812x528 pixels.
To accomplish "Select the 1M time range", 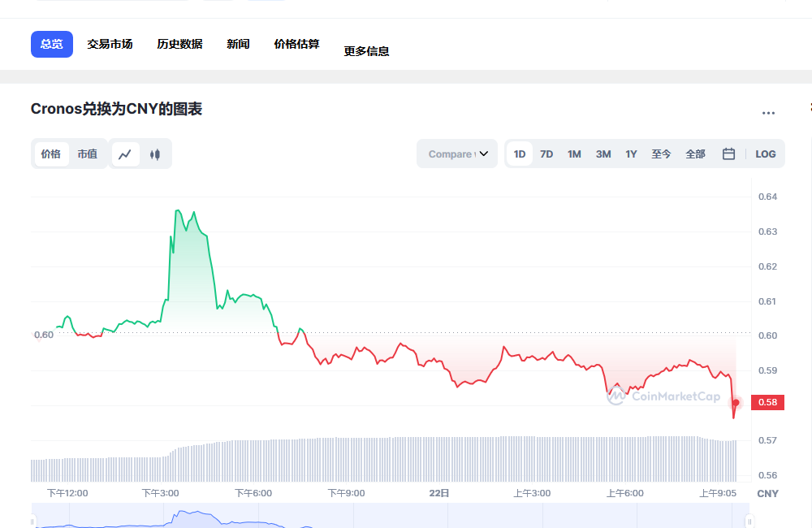I will point(574,154).
